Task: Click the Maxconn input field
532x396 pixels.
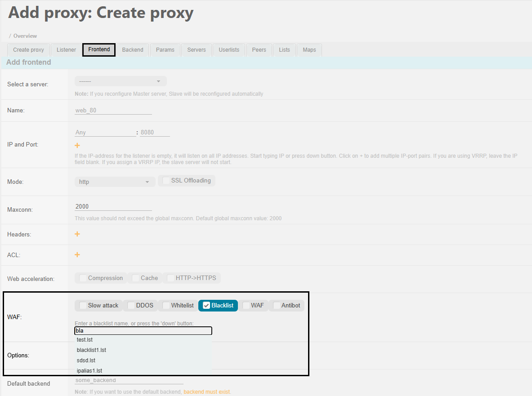Action: point(113,206)
